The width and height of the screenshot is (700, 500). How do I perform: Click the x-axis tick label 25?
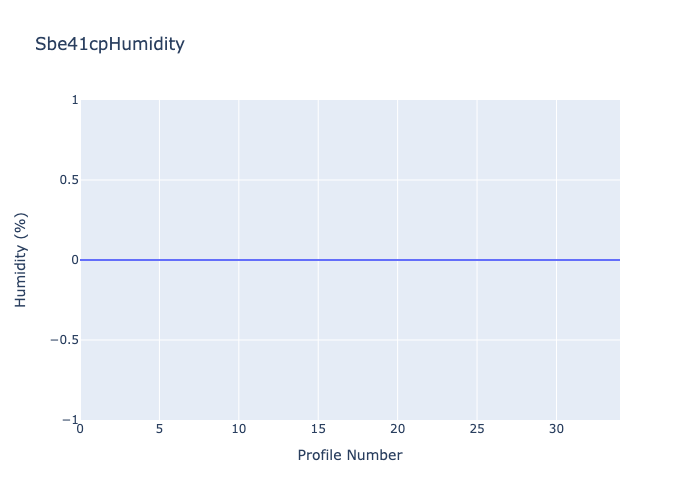(x=477, y=429)
